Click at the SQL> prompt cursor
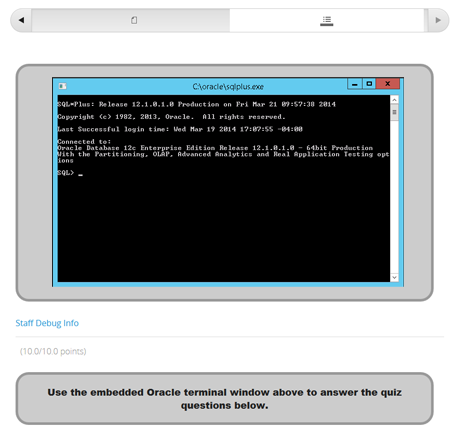The width and height of the screenshot is (462, 432). [x=80, y=173]
